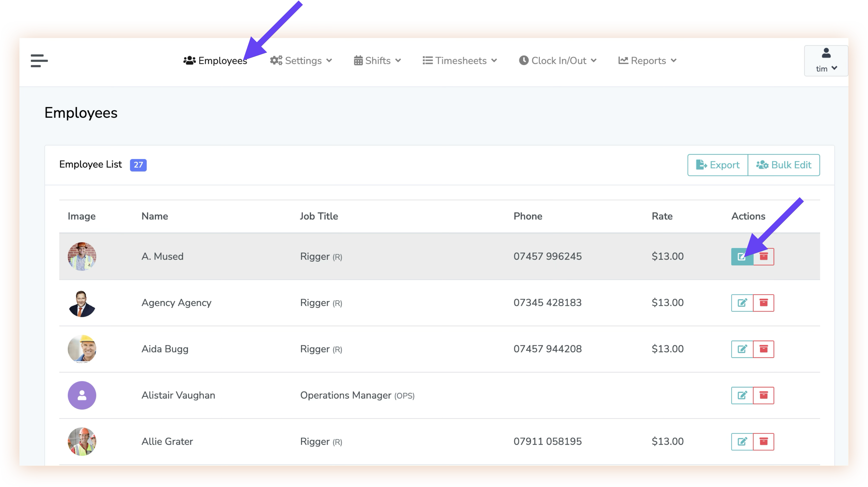This screenshot has width=868, height=487.
Task: Click the 27 employee count badge
Action: [138, 165]
